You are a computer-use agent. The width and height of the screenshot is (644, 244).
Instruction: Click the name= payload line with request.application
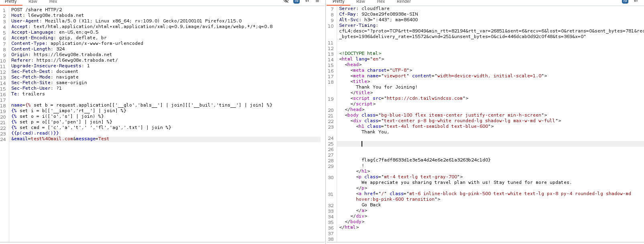[x=142, y=105]
